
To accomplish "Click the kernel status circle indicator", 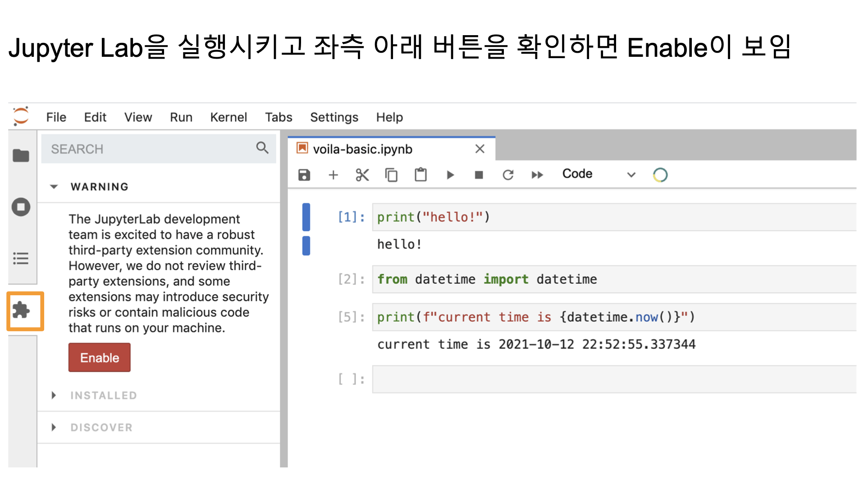I will click(x=660, y=175).
